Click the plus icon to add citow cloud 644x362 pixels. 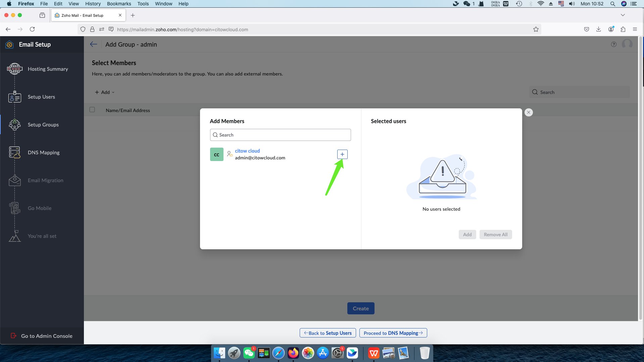tap(342, 154)
